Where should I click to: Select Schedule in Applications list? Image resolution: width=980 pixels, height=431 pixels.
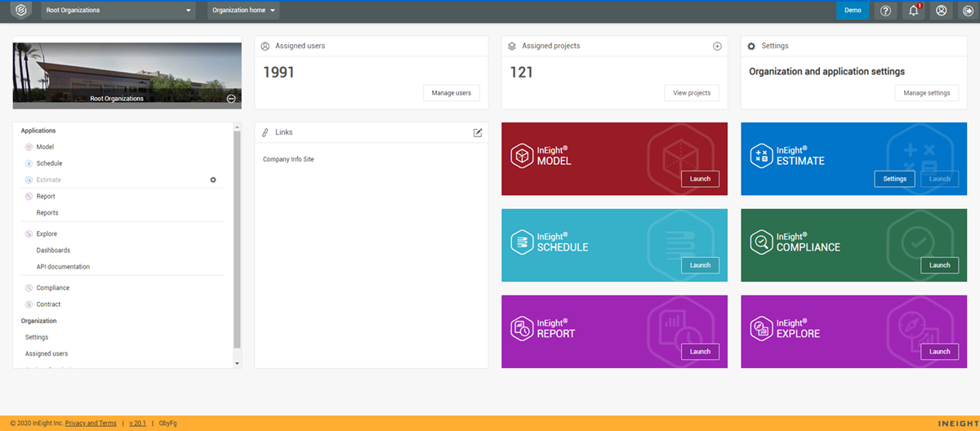point(49,163)
